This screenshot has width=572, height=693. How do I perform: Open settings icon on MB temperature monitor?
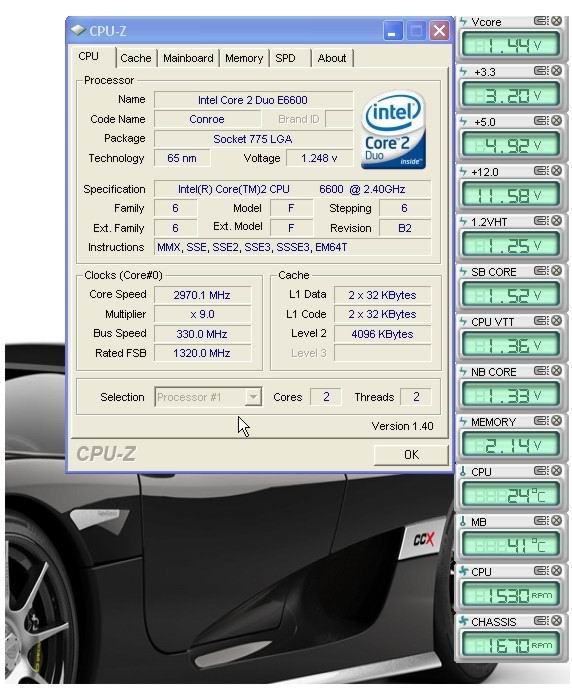[x=541, y=521]
